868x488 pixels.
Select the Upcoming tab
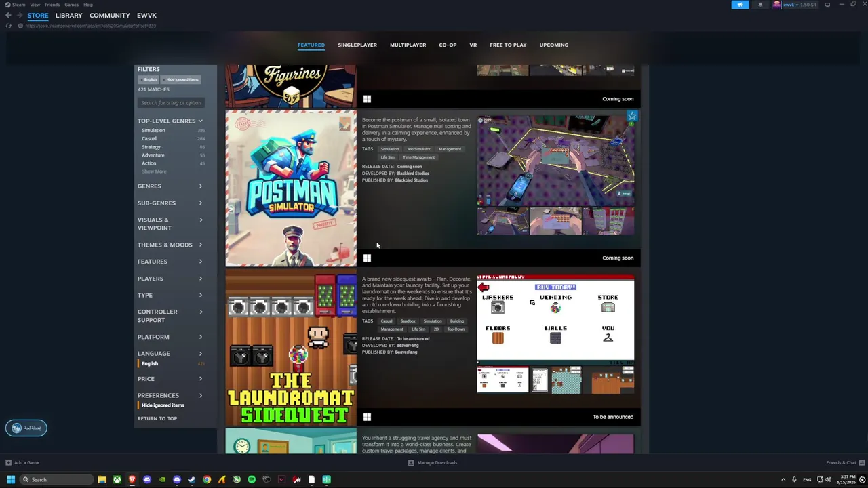click(x=554, y=45)
